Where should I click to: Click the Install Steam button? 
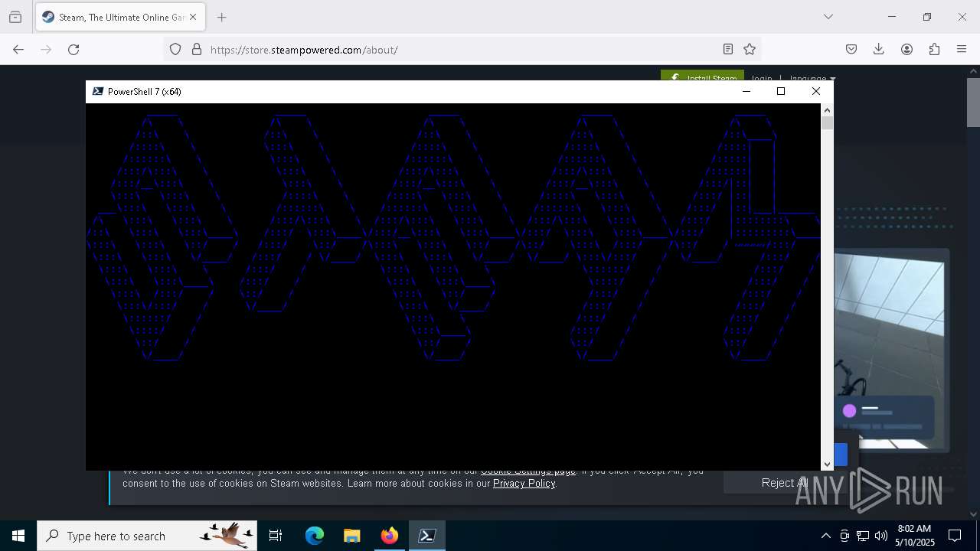click(x=702, y=76)
